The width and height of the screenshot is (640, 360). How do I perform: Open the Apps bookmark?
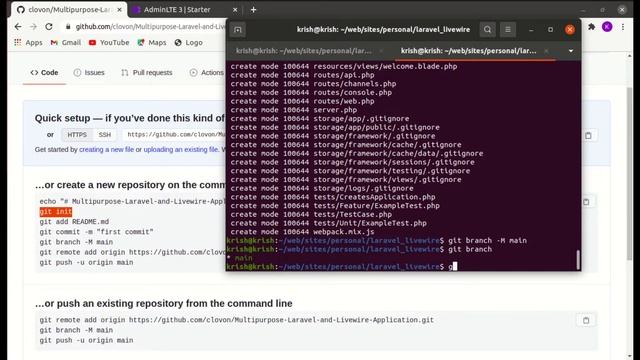pyautogui.click(x=28, y=42)
